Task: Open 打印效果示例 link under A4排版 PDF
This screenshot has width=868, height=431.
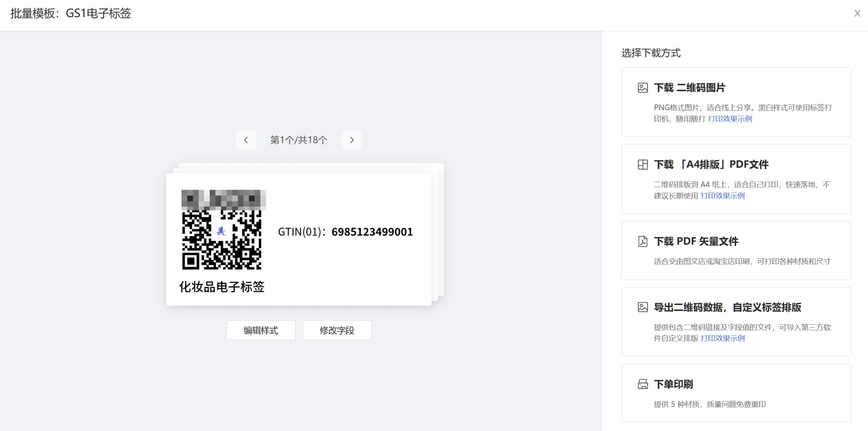Action: (723, 196)
